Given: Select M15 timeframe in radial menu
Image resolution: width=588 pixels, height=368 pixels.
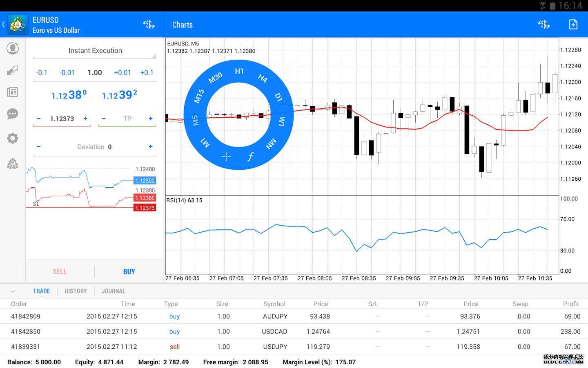Looking at the screenshot, I should click(199, 96).
